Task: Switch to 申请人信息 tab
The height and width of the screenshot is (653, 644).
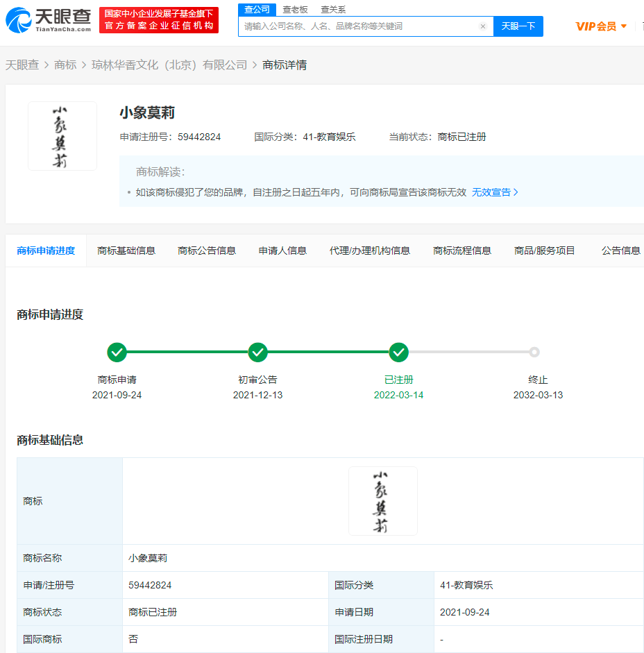Action: pyautogui.click(x=282, y=251)
